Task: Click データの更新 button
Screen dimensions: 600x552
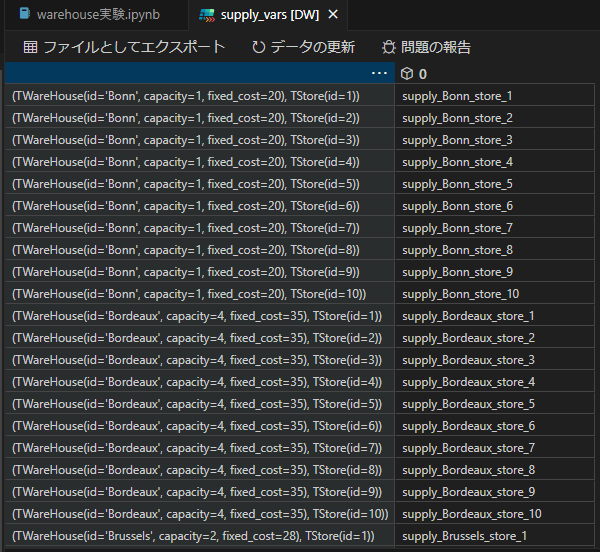Action: (x=303, y=47)
